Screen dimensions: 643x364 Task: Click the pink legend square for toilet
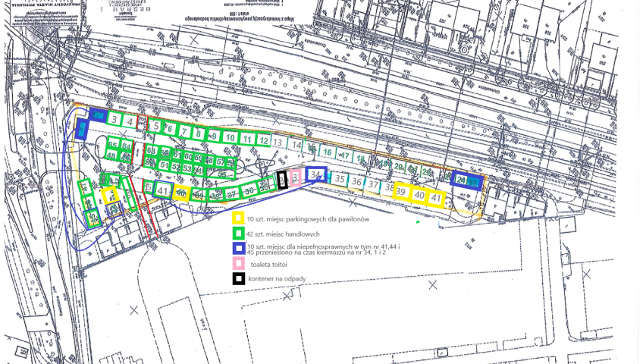point(239,264)
